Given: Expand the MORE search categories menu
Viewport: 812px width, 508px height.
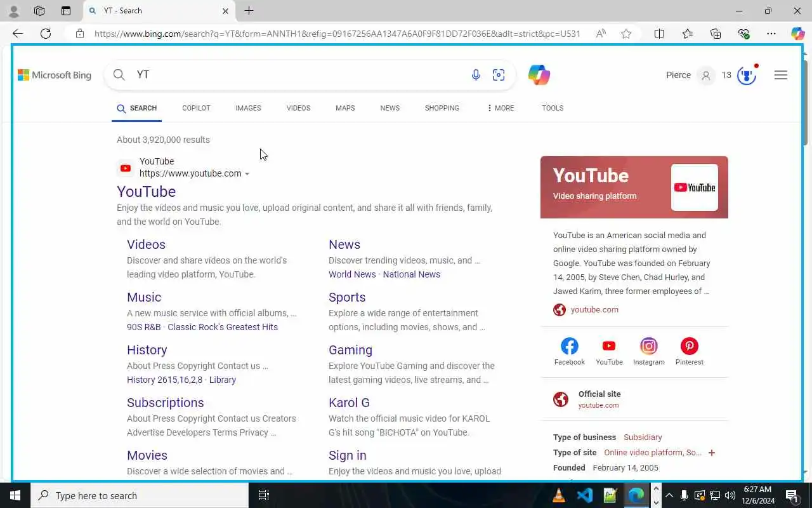Looking at the screenshot, I should [x=501, y=108].
